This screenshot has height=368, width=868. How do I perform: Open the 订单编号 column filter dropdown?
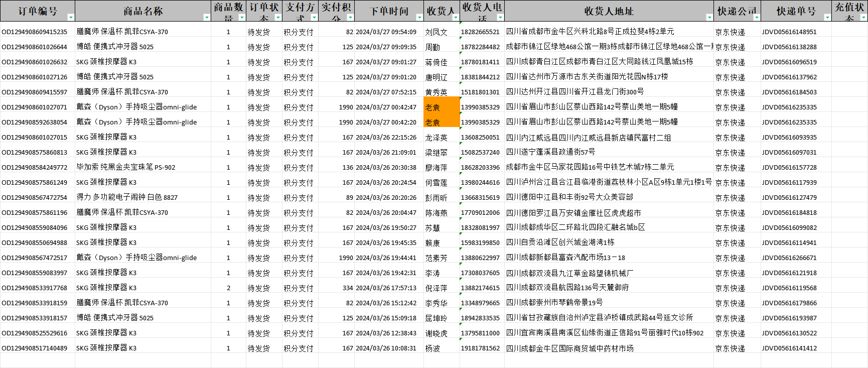coord(71,18)
